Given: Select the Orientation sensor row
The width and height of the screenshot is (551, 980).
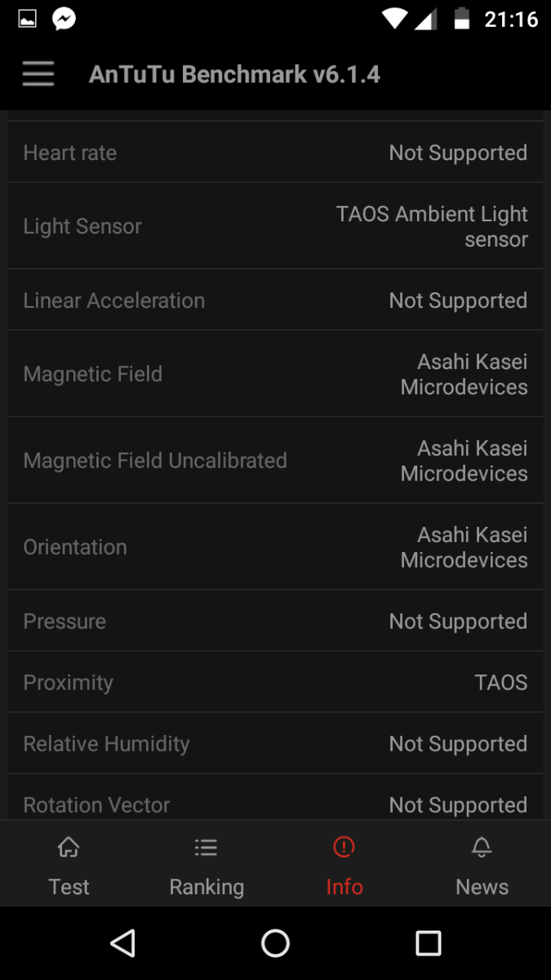Looking at the screenshot, I should tap(275, 547).
